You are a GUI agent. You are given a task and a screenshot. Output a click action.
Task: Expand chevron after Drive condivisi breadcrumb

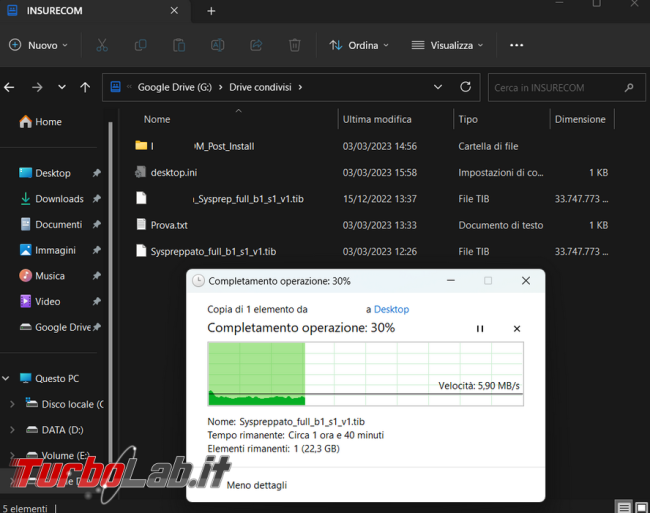click(x=300, y=87)
